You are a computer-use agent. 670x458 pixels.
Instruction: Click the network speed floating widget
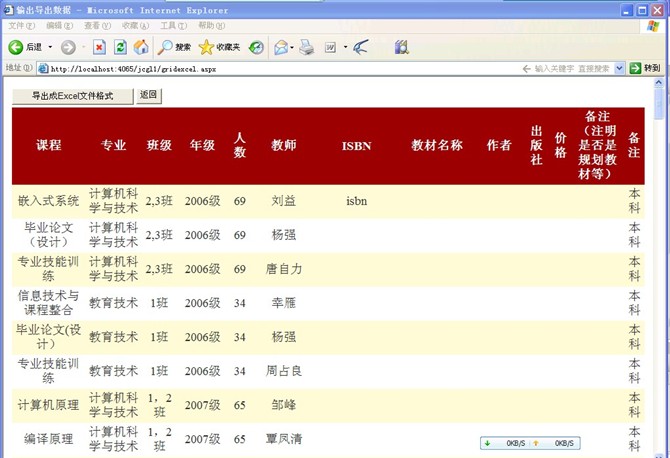[x=530, y=443]
